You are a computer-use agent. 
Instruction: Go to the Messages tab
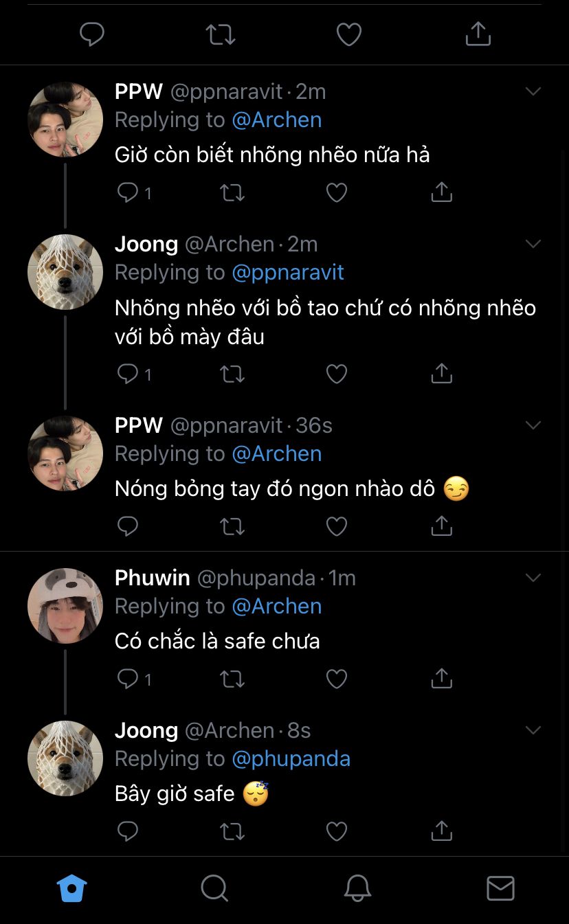click(x=500, y=888)
